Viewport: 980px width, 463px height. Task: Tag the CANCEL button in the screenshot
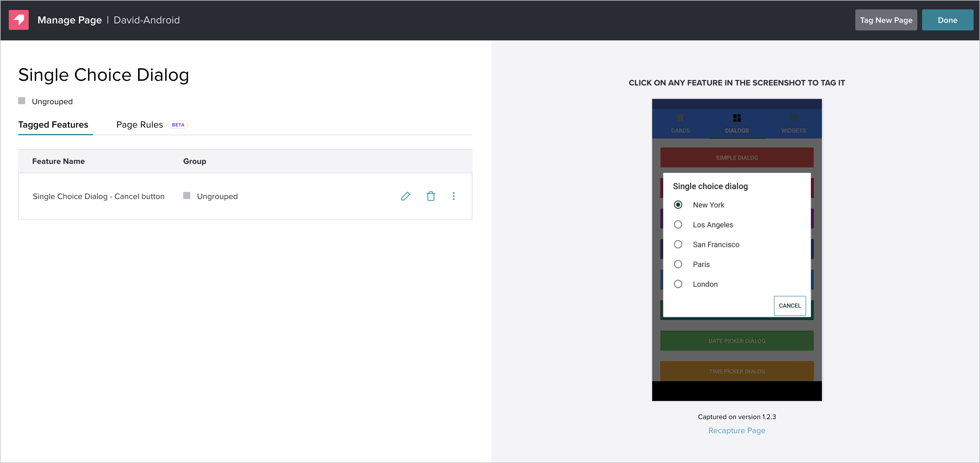[x=789, y=306]
